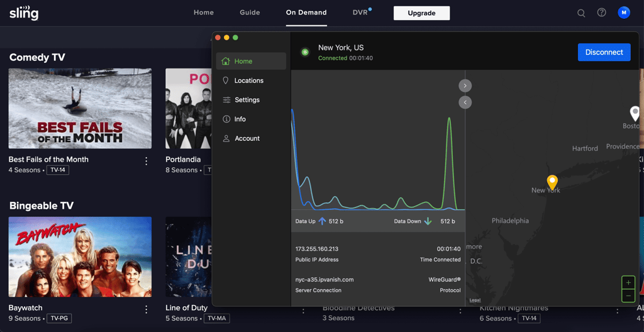644x332 pixels.
Task: Open the search icon in Sling header
Action: point(581,13)
